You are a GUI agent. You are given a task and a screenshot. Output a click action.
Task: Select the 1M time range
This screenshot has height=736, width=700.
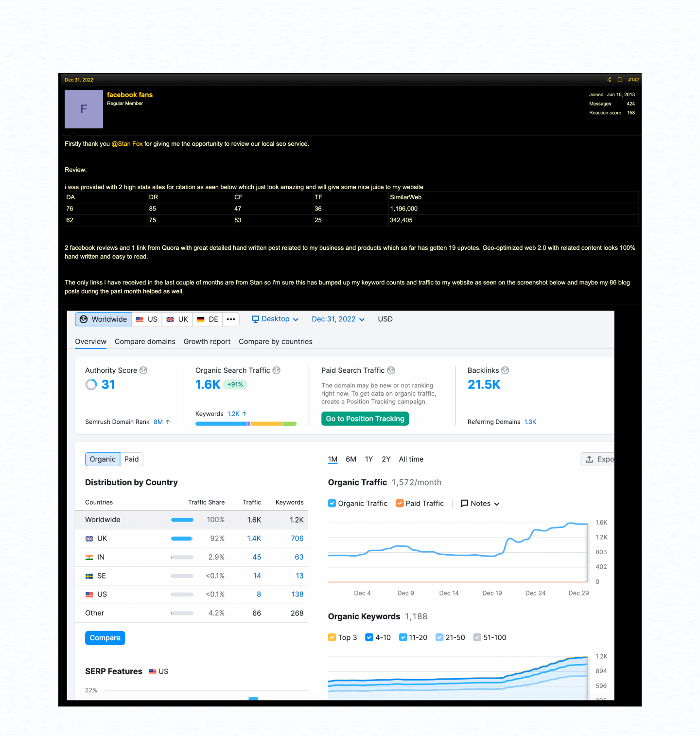tap(332, 459)
